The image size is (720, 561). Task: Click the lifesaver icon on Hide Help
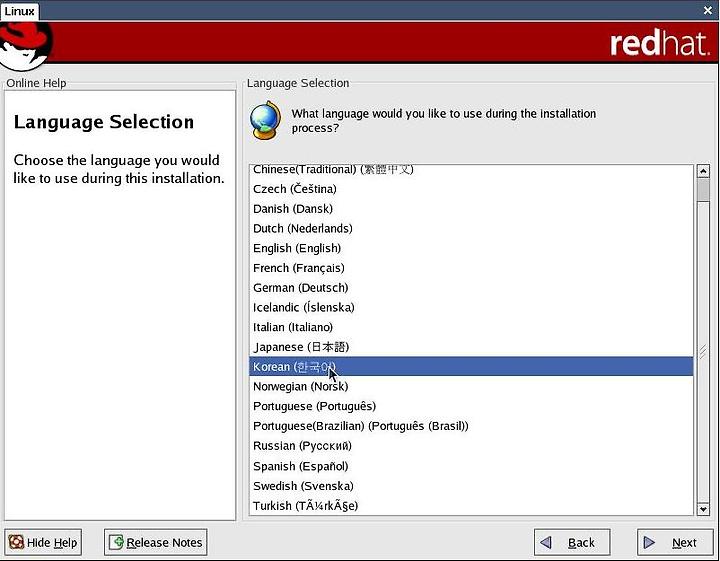pos(17,542)
